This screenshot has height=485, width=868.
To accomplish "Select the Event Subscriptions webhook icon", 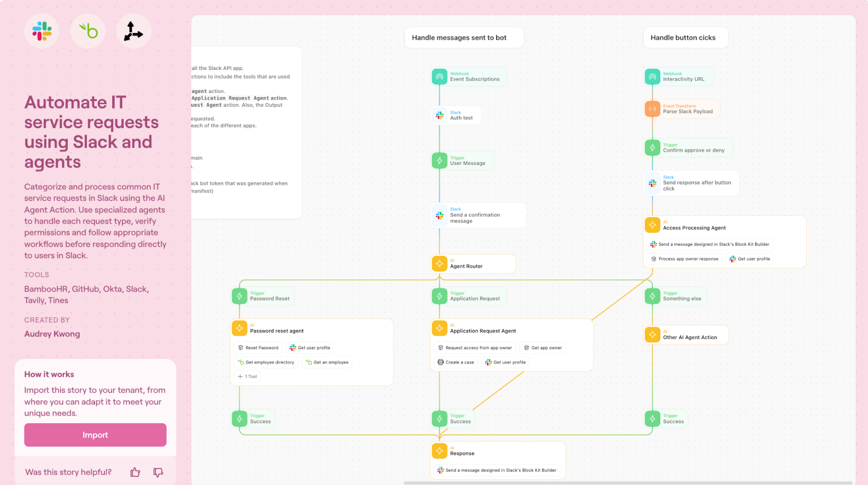I will point(439,77).
